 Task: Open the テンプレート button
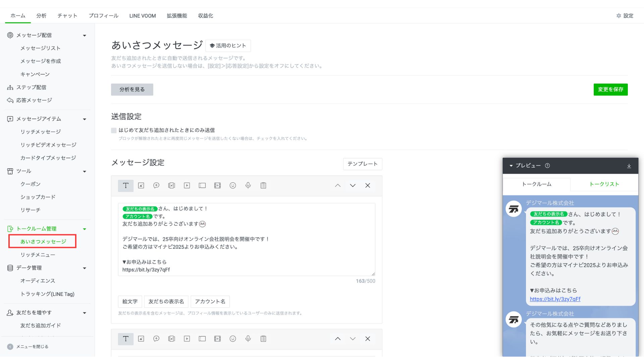click(363, 164)
